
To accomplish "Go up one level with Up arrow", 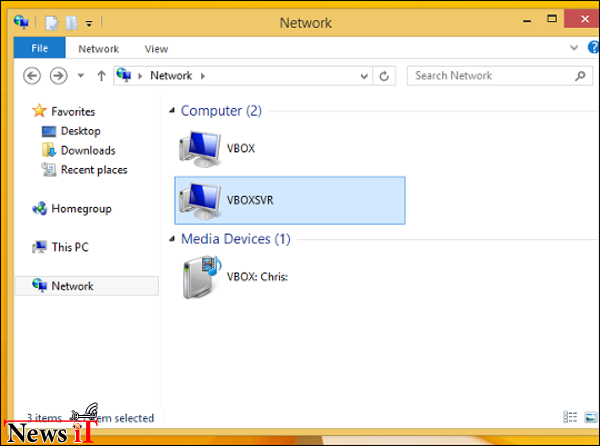I will click(101, 76).
